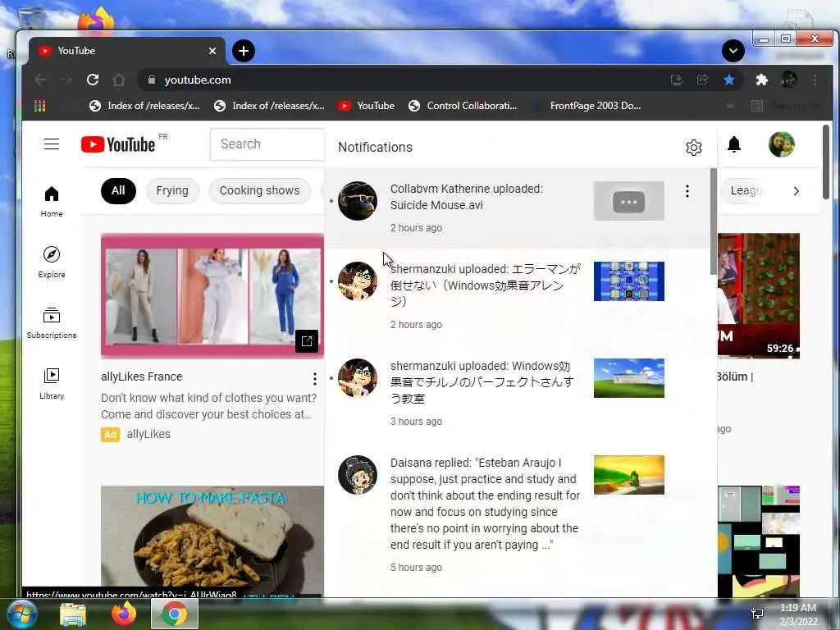Open Explore in sidebar
This screenshot has width=840, height=630.
pos(52,262)
